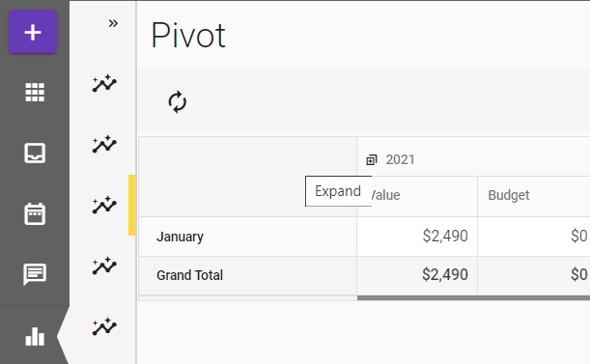
Task: Expand the secondary panel with double chevron
Action: coord(113,23)
